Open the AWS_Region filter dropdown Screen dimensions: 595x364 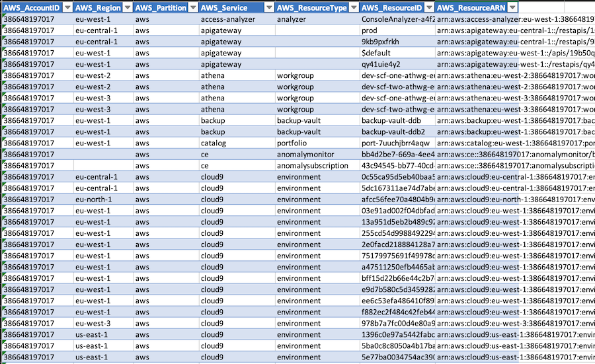128,7
